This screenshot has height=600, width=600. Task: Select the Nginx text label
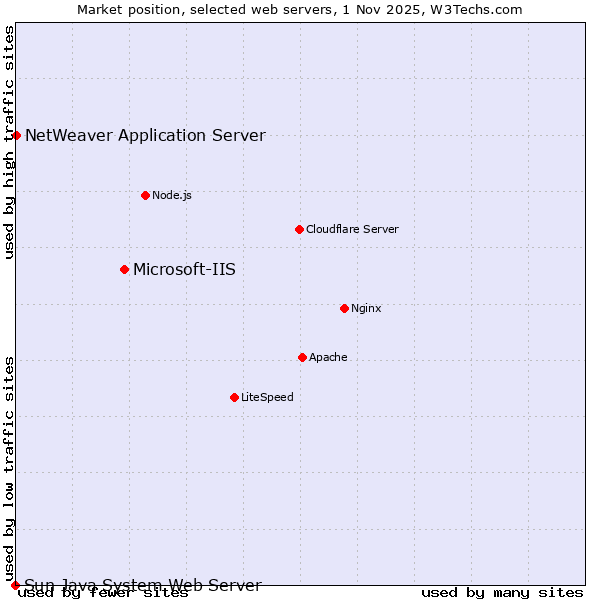[366, 308]
